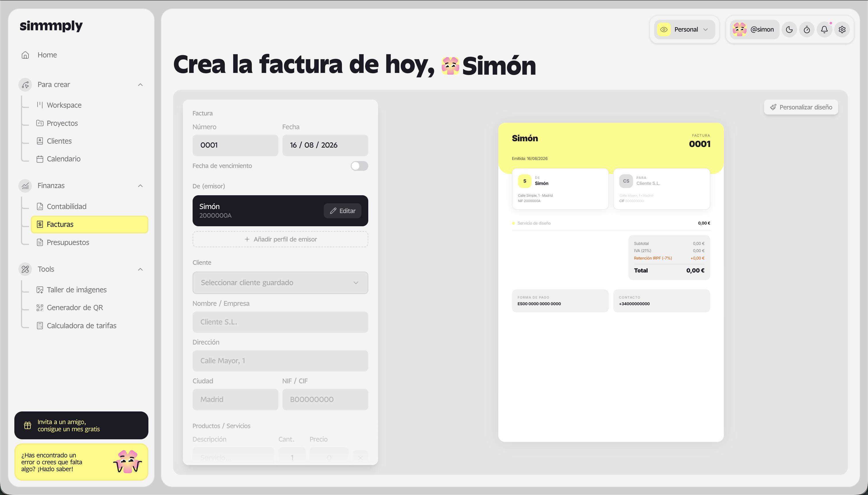Select Facturas in sidebar
The image size is (868, 495).
(90, 224)
